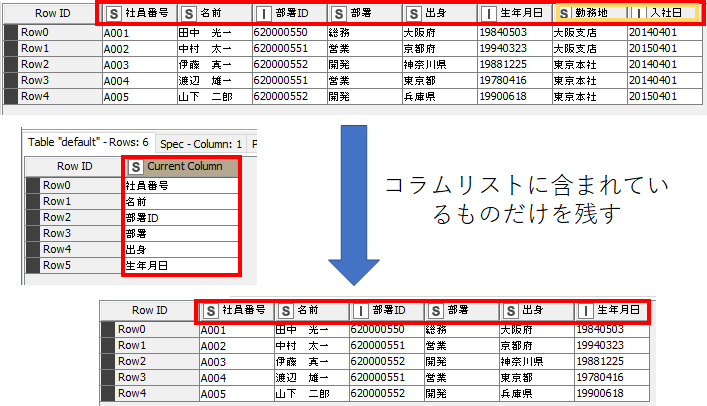The width and height of the screenshot is (707, 406).
Task: Click cell A003 in the lower result table
Action: pyautogui.click(x=237, y=362)
